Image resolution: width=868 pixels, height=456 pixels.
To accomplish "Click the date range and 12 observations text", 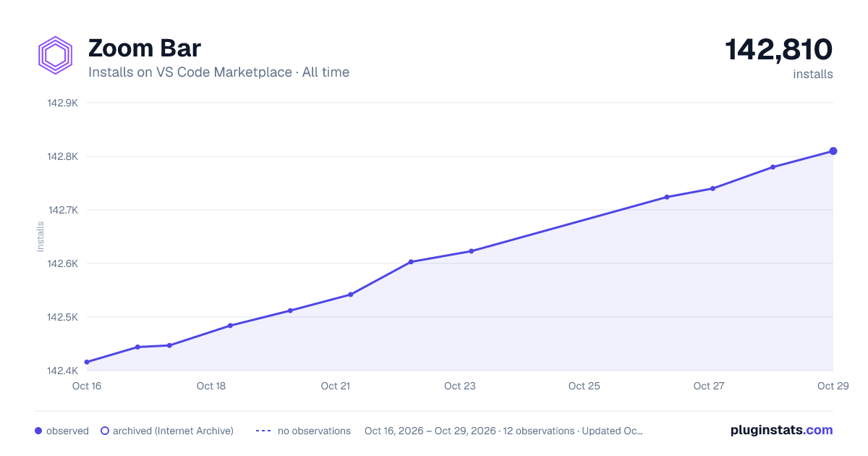I will pyautogui.click(x=503, y=431).
